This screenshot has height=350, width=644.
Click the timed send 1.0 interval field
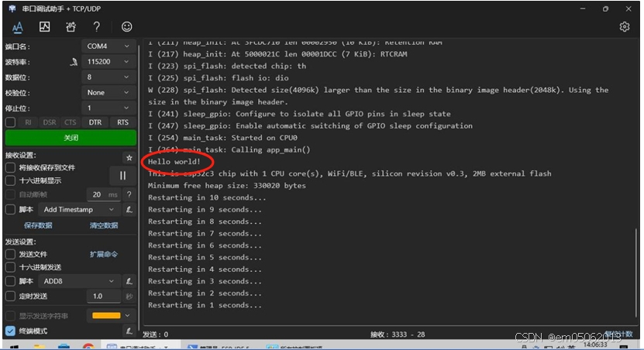(x=104, y=297)
